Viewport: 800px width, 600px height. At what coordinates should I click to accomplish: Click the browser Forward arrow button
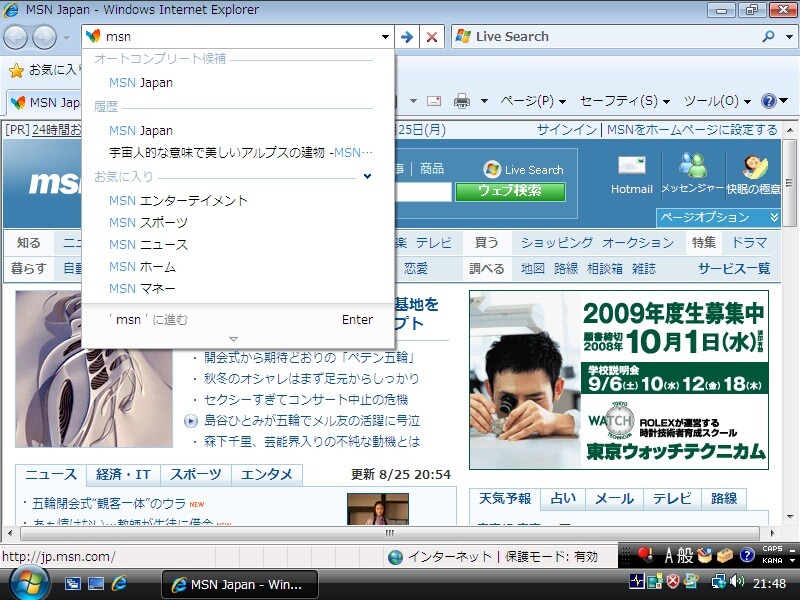[44, 37]
